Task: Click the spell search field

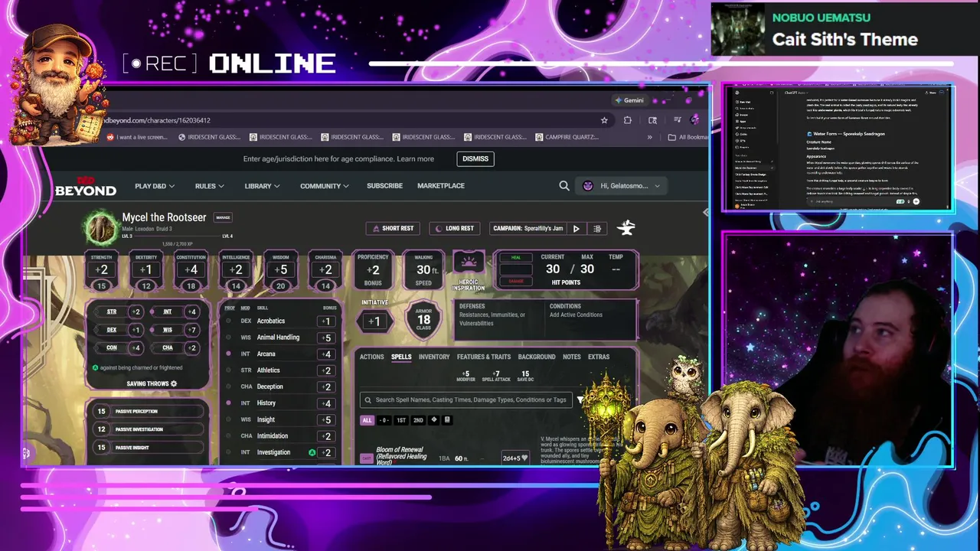Action: pos(466,399)
